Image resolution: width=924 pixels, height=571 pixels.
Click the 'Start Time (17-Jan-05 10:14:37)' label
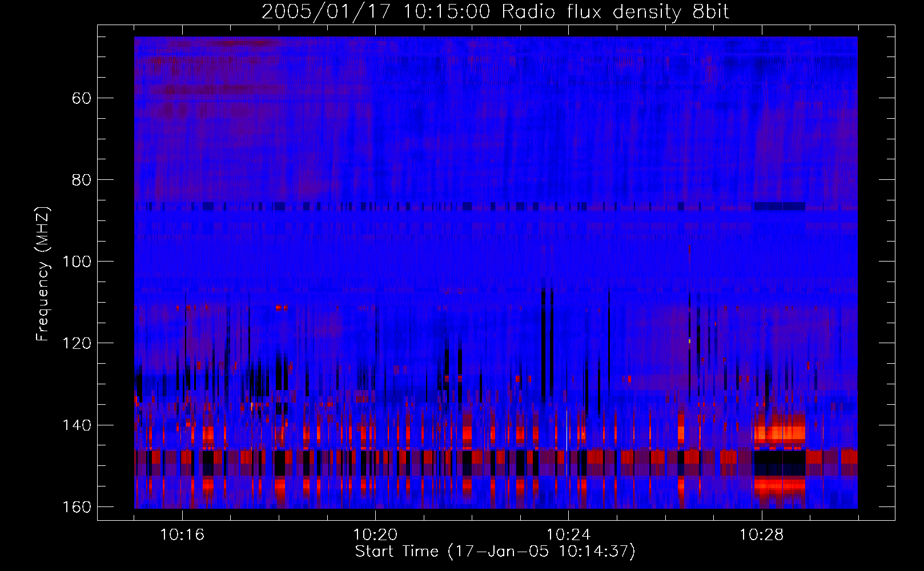click(x=495, y=552)
